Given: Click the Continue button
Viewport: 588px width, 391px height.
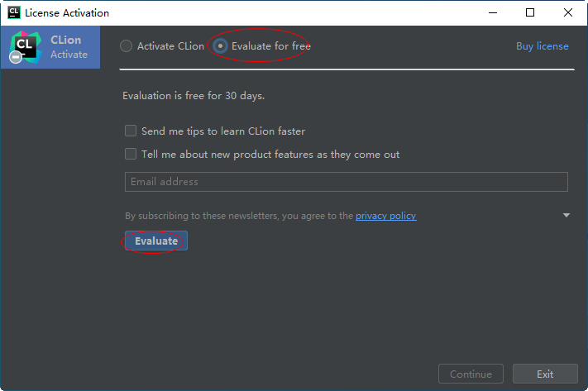Looking at the screenshot, I should (x=471, y=374).
